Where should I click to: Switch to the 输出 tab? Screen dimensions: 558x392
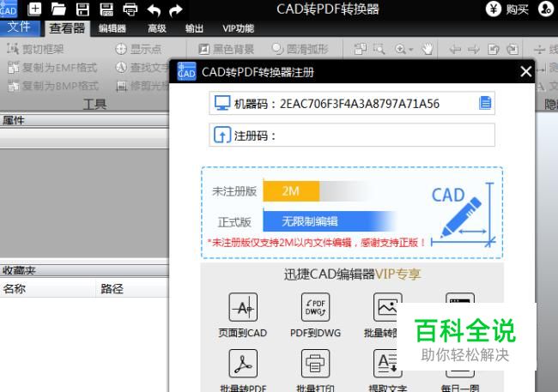pyautogui.click(x=194, y=28)
